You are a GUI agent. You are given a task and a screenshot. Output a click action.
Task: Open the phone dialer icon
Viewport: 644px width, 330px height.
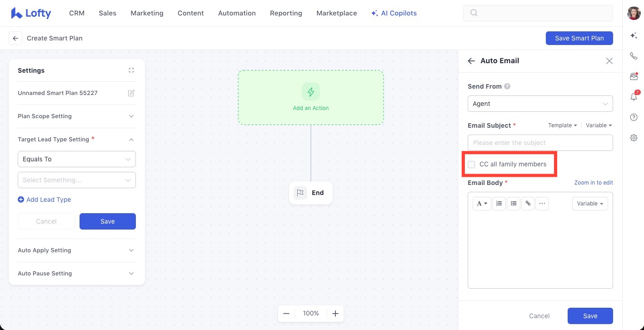pos(634,56)
